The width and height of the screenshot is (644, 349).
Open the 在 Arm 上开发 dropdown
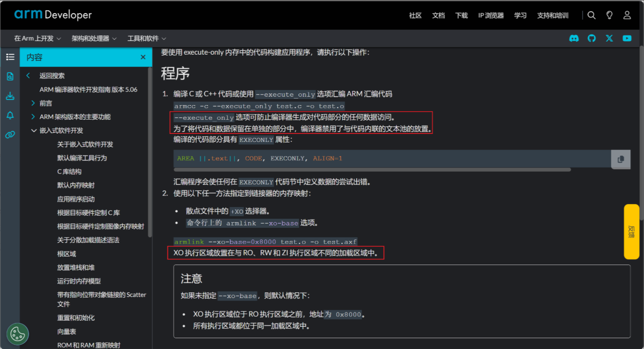click(x=38, y=38)
